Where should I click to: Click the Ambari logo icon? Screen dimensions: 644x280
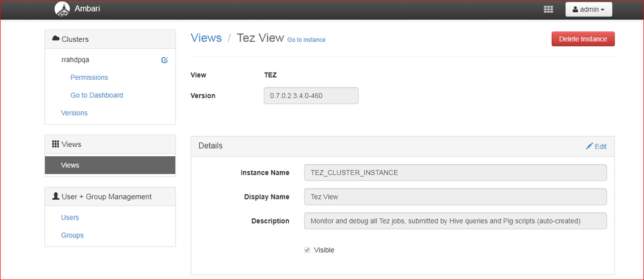point(62,10)
